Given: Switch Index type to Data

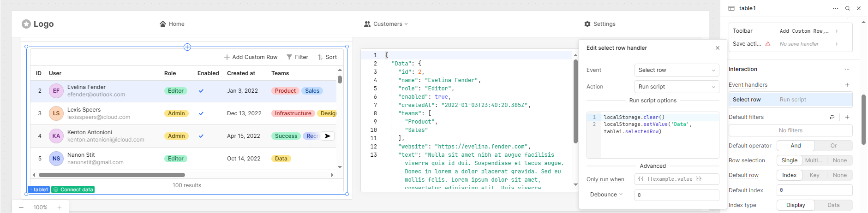Looking at the screenshot, I should 833,205.
